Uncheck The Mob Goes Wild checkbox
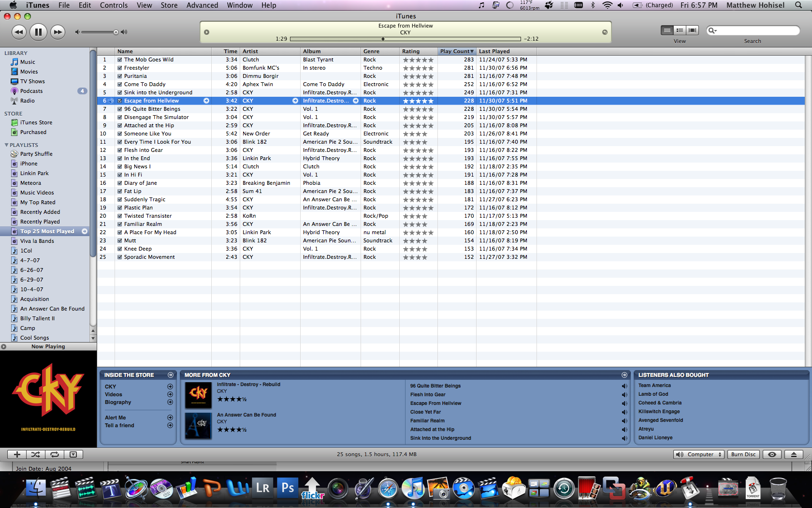Image resolution: width=812 pixels, height=508 pixels. [119, 60]
